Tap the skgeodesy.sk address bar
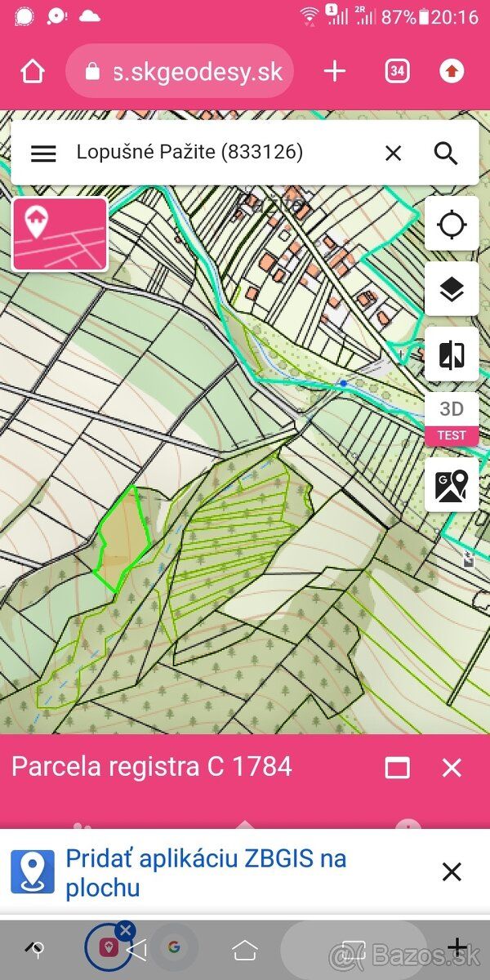The height and width of the screenshot is (980, 490). 179,71
